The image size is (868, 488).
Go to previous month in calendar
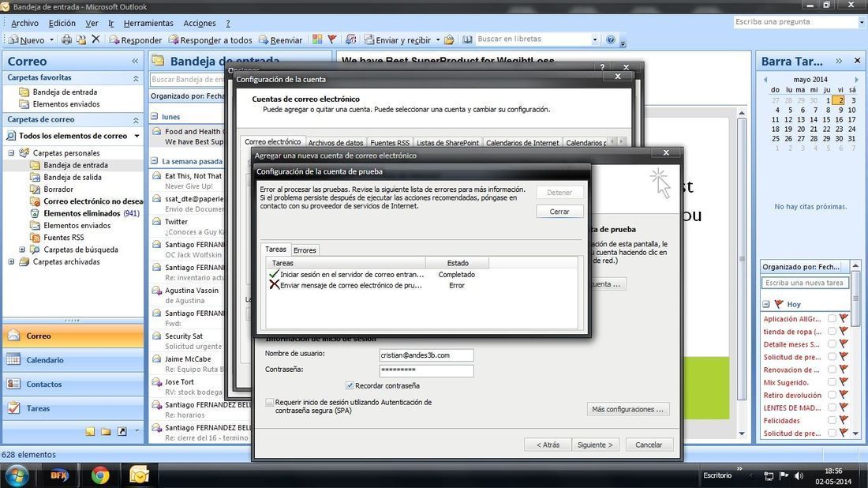click(x=765, y=80)
